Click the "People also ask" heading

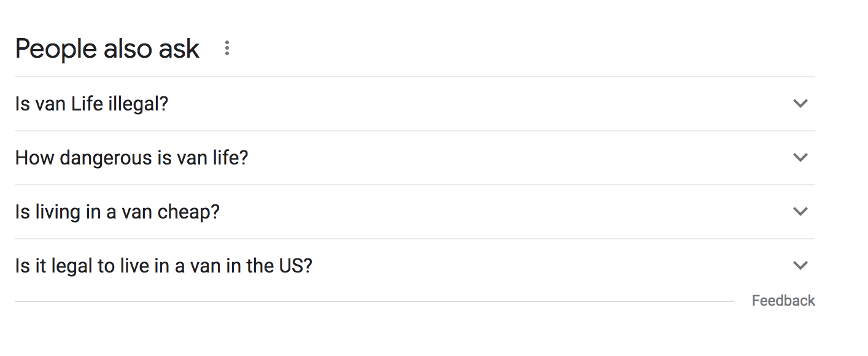[x=107, y=49]
